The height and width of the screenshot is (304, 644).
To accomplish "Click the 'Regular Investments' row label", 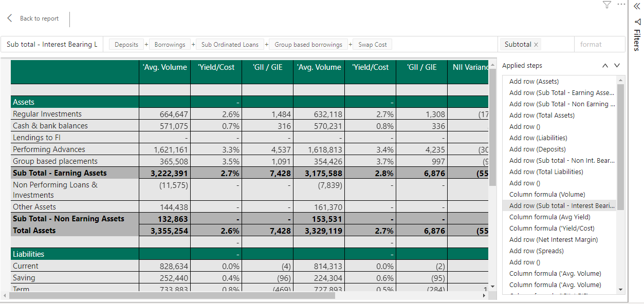I will (x=47, y=114).
